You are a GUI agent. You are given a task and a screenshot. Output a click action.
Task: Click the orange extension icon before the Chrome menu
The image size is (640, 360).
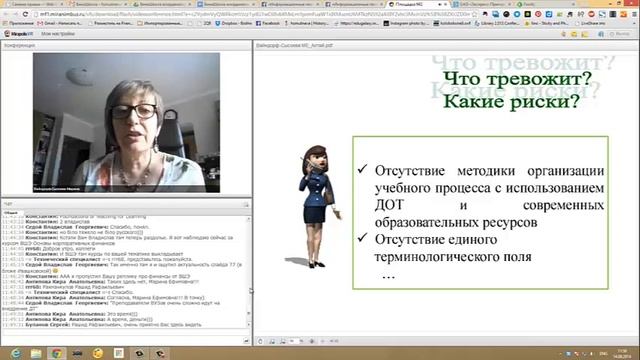point(623,14)
